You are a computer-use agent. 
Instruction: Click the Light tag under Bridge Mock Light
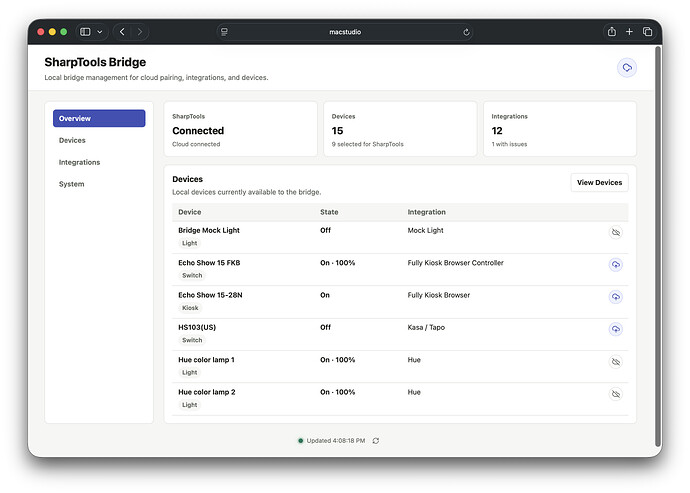[190, 243]
